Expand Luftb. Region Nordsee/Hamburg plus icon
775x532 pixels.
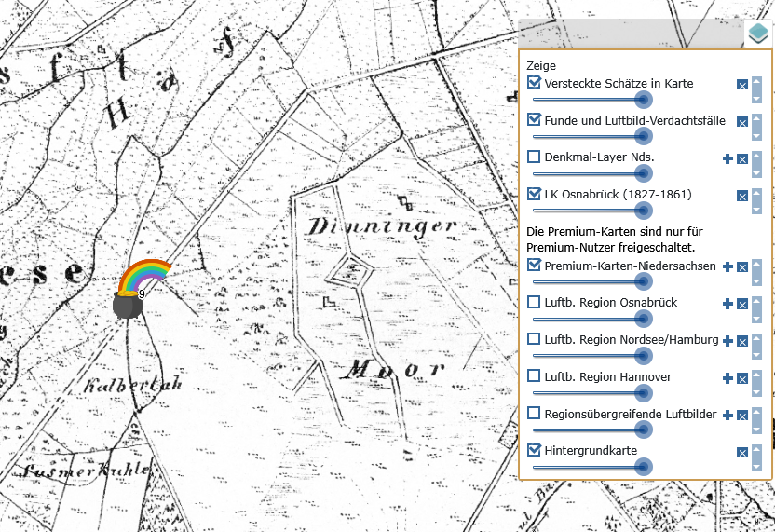pos(727,341)
